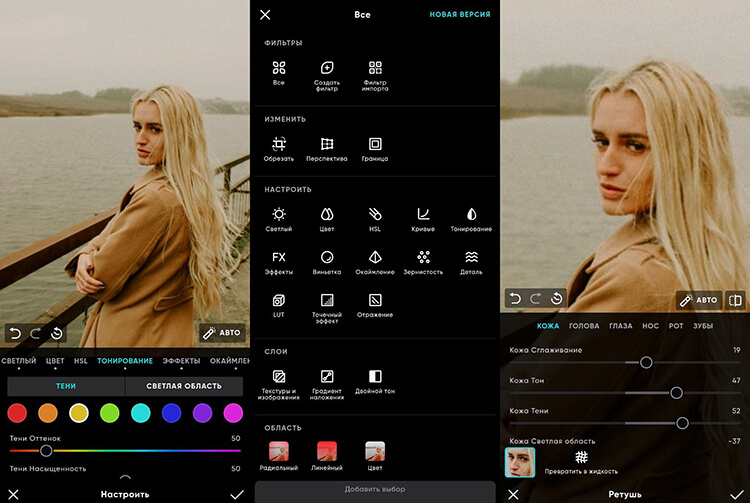The width and height of the screenshot is (750, 503).
Task: Redo the edit in toning screen
Action: tap(35, 333)
